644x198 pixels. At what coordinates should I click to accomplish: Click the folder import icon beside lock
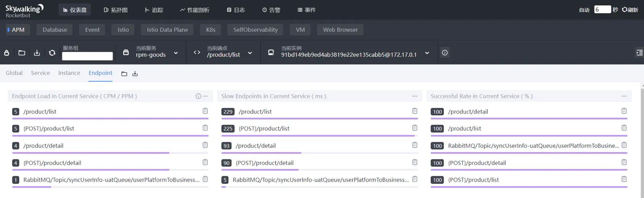point(22,53)
